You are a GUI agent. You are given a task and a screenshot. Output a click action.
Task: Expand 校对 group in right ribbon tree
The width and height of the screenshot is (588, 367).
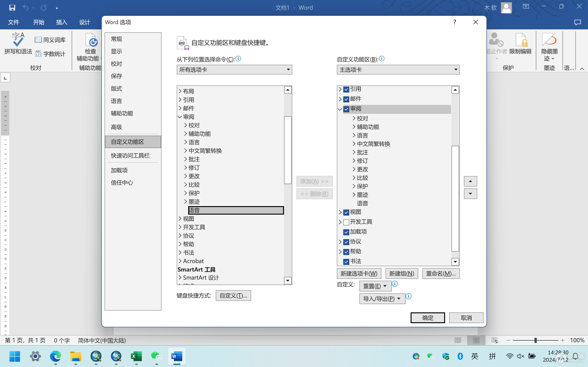point(354,118)
